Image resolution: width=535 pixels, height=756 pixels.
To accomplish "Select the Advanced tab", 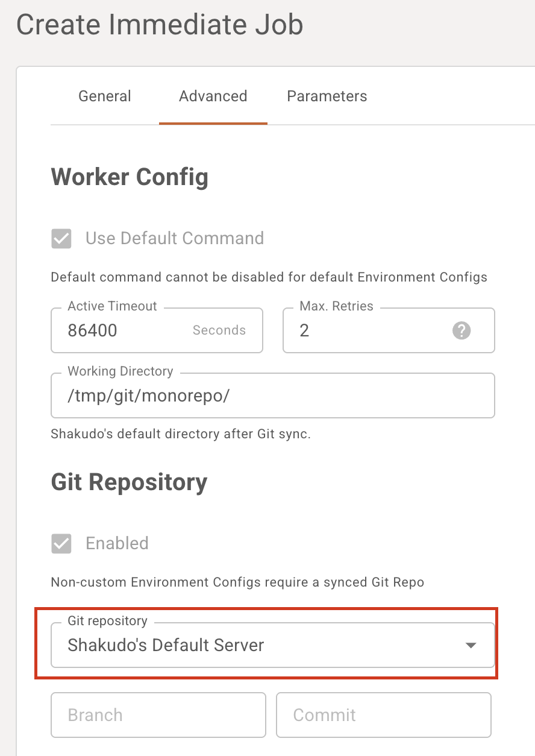I will click(x=213, y=96).
